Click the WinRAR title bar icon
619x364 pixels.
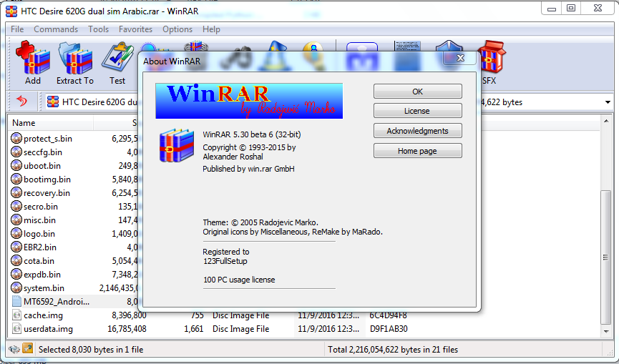[x=11, y=11]
